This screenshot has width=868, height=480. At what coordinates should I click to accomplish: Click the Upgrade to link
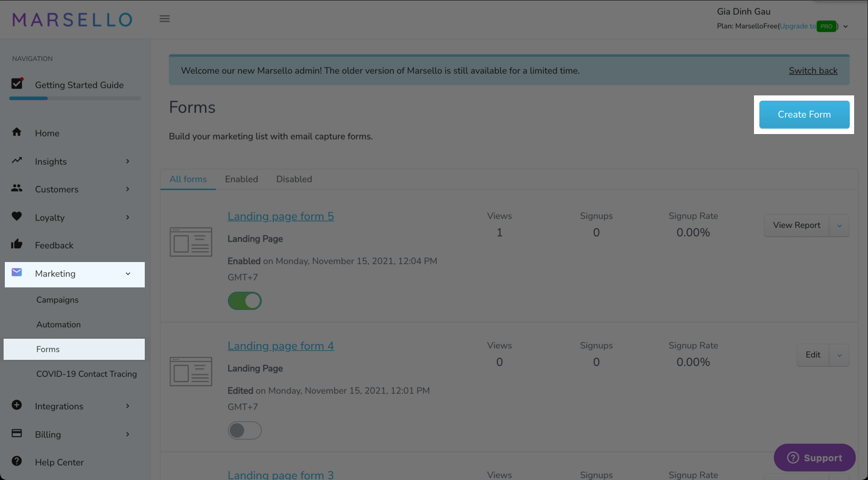(797, 26)
